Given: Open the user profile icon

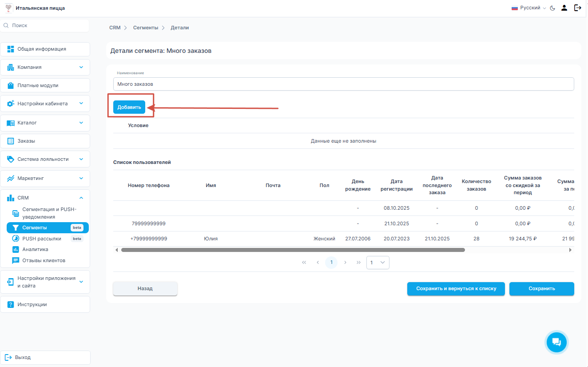Looking at the screenshot, I should coord(564,8).
